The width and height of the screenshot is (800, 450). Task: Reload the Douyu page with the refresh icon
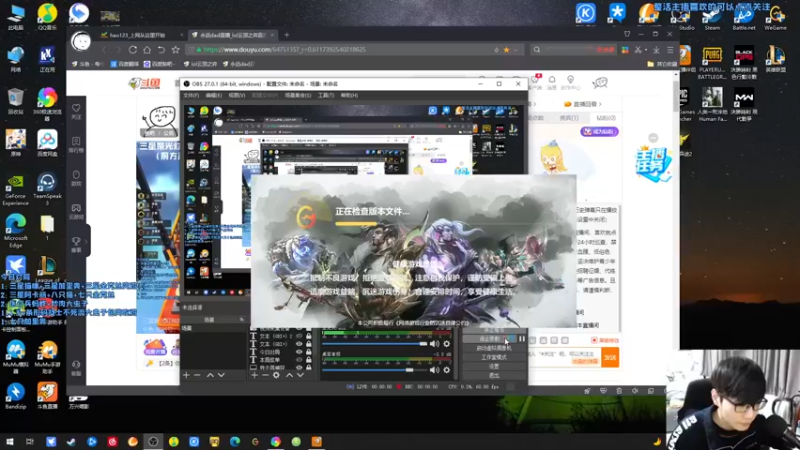click(133, 50)
